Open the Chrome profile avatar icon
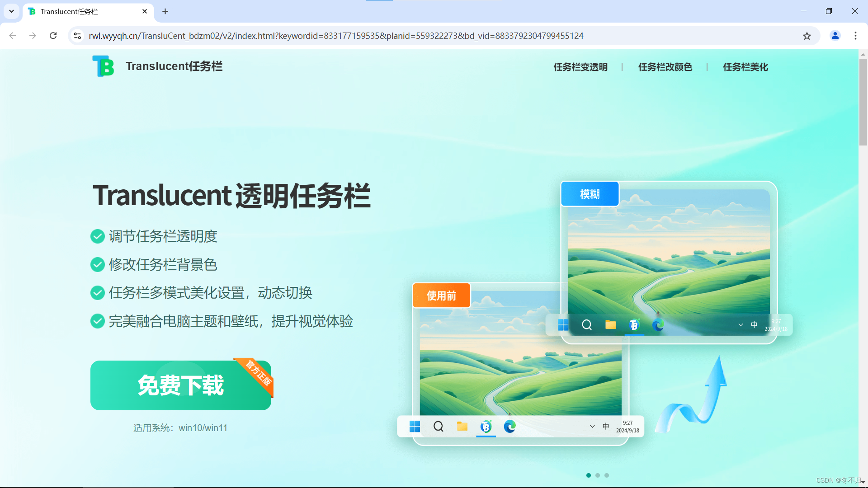This screenshot has width=868, height=488. [835, 36]
